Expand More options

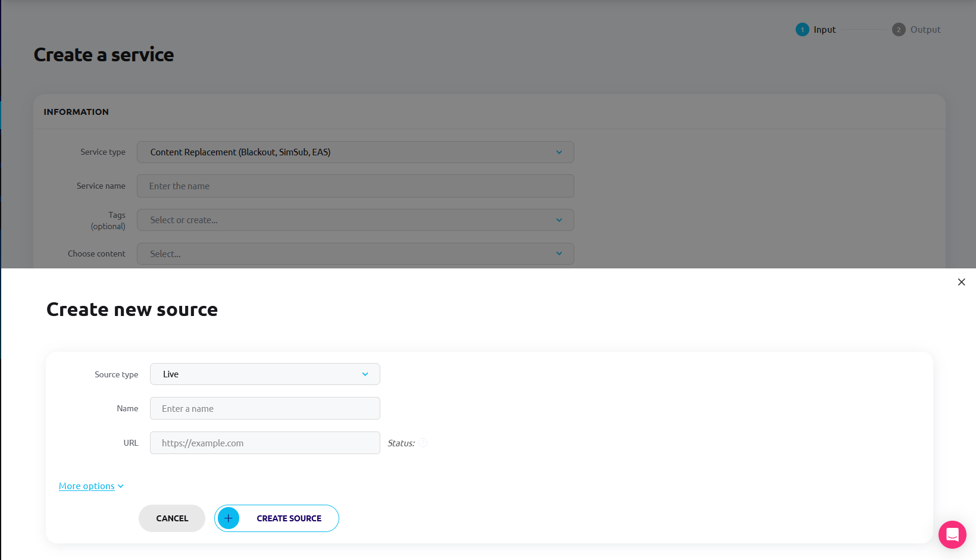(x=91, y=486)
